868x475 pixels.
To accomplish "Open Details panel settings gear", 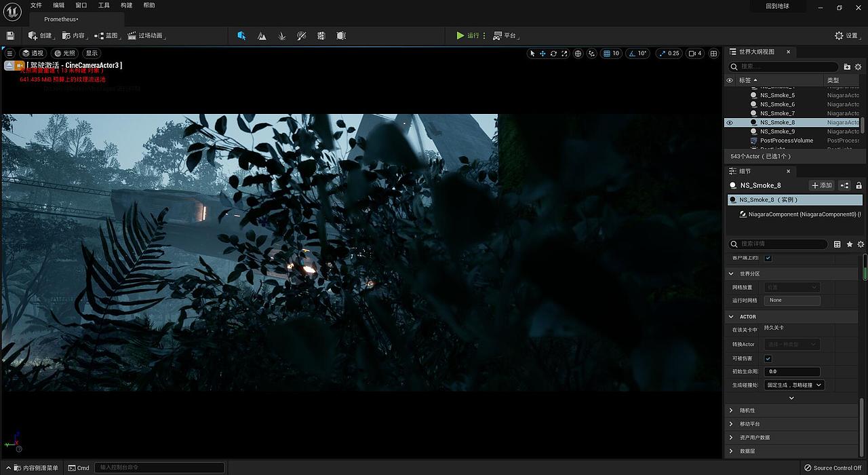I will 861,244.
